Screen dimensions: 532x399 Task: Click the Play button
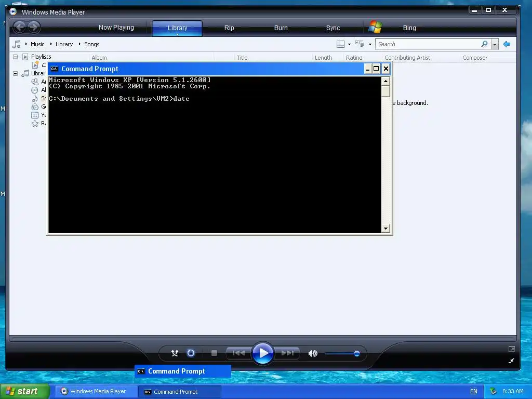pos(263,353)
